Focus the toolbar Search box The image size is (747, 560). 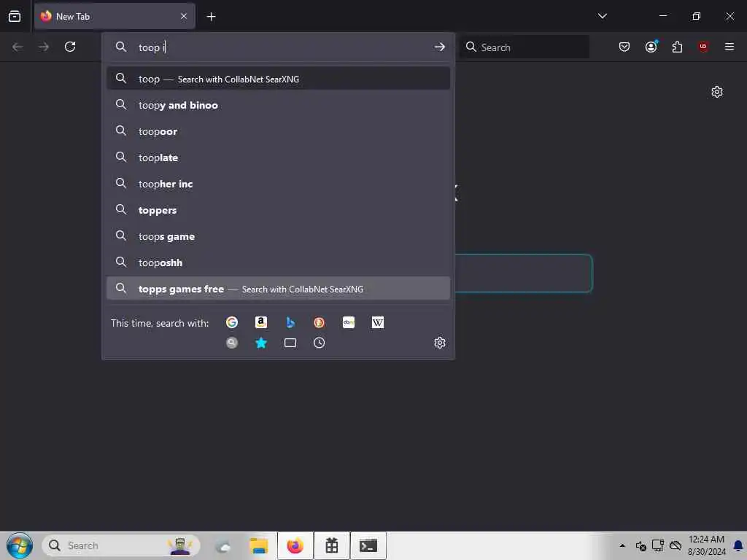tap(525, 47)
